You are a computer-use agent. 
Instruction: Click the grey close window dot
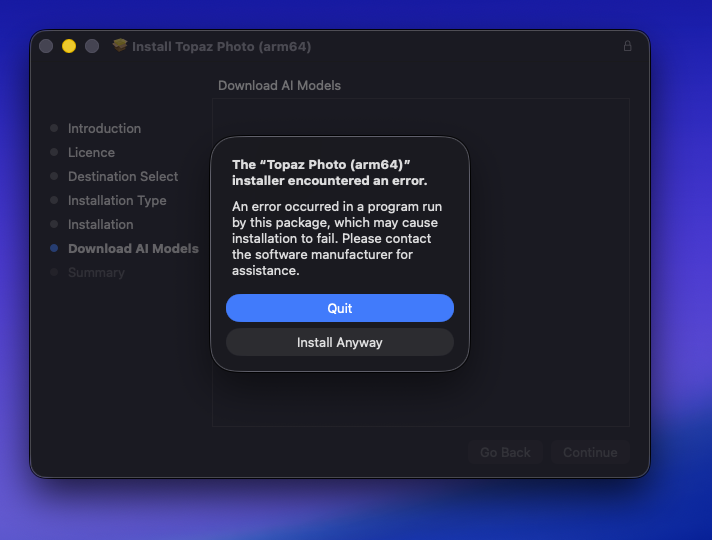pyautogui.click(x=46, y=46)
